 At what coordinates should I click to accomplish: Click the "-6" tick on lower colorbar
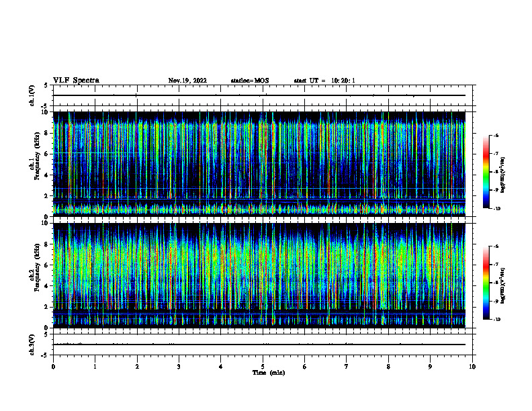coord(496,246)
